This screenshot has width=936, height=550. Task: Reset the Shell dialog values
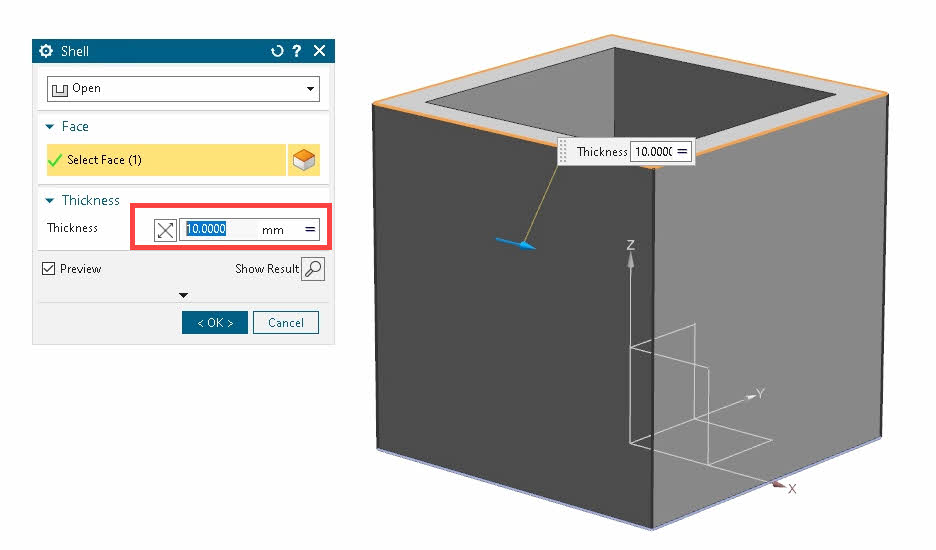coord(277,51)
